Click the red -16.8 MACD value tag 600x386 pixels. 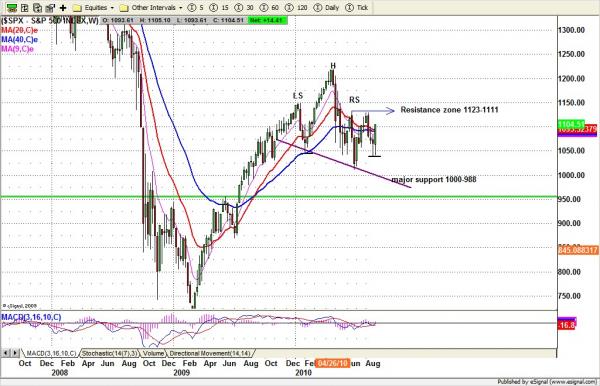pyautogui.click(x=567, y=325)
